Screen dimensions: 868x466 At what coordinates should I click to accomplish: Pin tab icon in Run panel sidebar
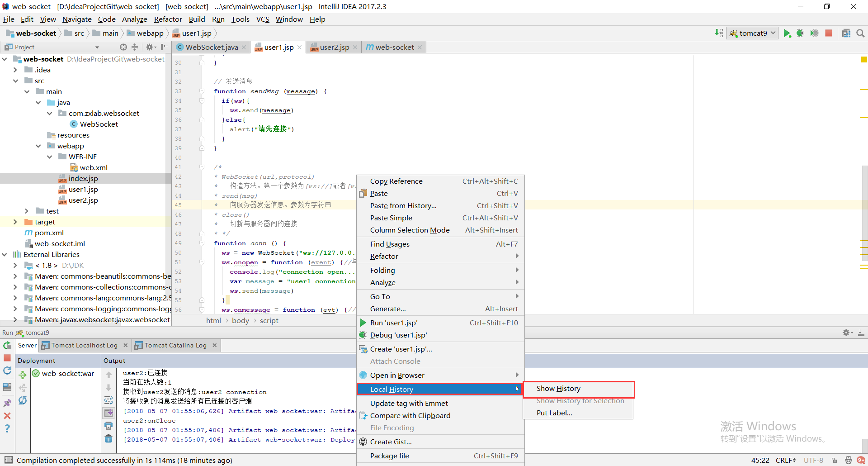pos(7,403)
